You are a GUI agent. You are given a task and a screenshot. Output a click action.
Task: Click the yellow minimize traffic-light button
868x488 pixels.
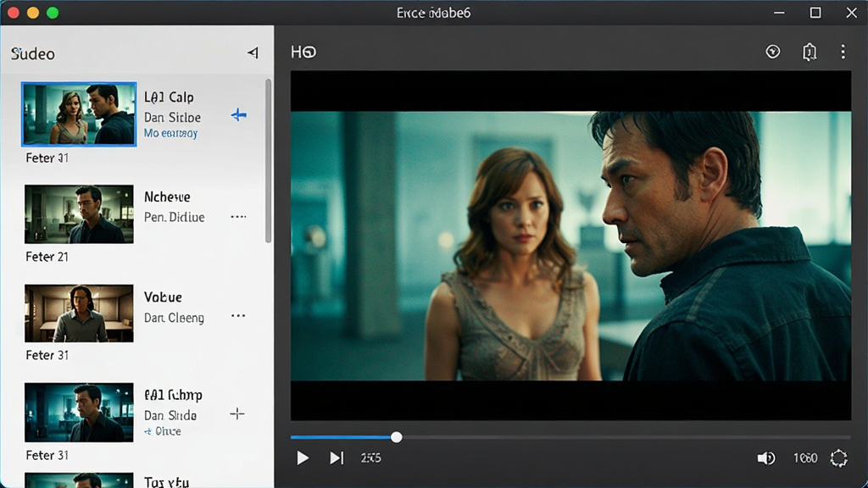(33, 13)
